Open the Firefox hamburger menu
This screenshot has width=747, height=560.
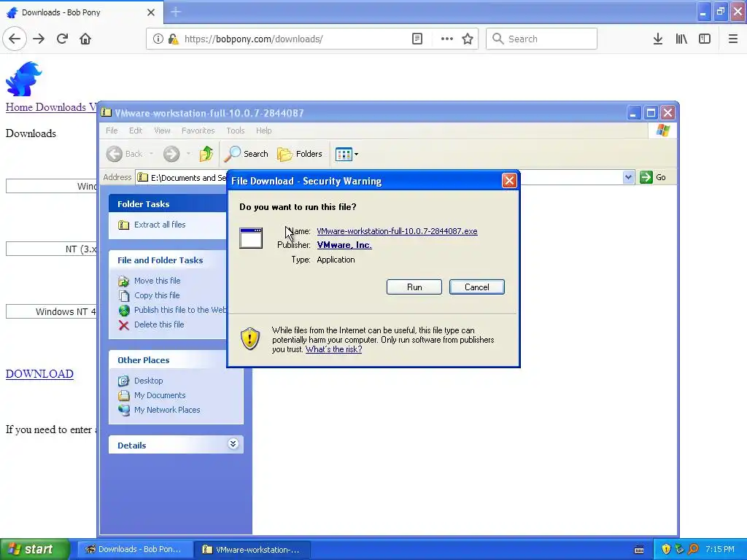pyautogui.click(x=732, y=39)
